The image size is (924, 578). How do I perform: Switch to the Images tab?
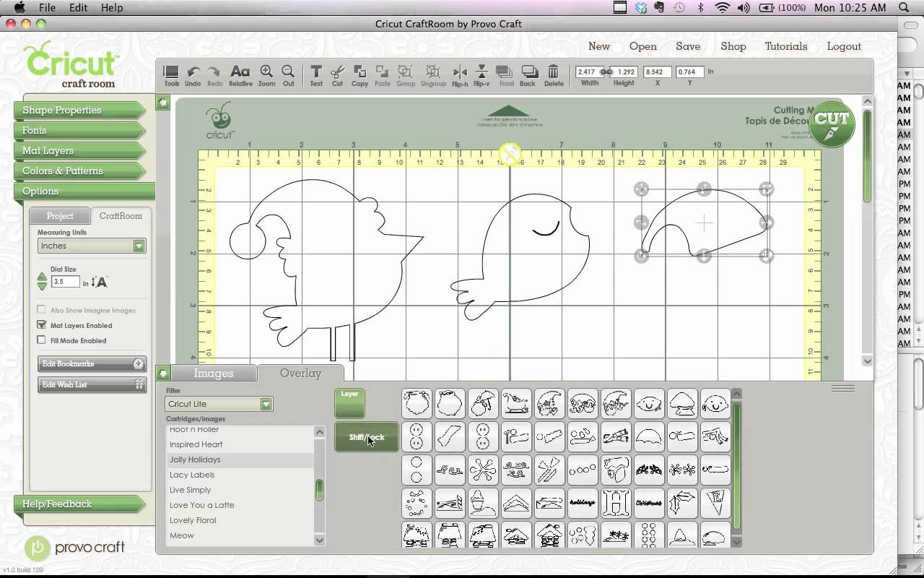pyautogui.click(x=214, y=373)
